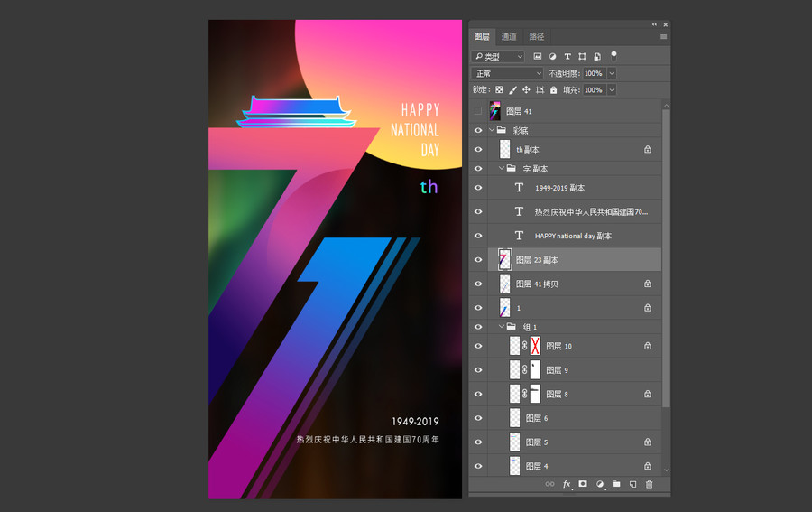Click lock icon on layer 1
Screen dimensions: 812x512
coord(647,308)
